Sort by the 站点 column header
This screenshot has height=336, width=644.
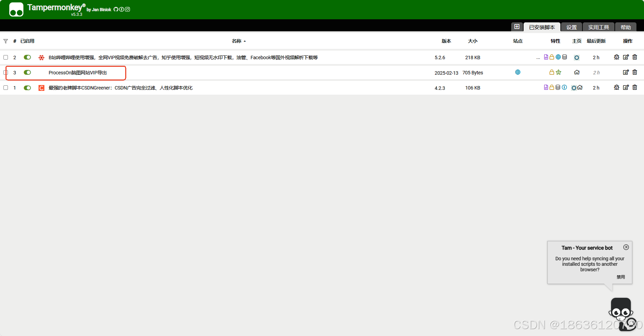[x=518, y=41]
